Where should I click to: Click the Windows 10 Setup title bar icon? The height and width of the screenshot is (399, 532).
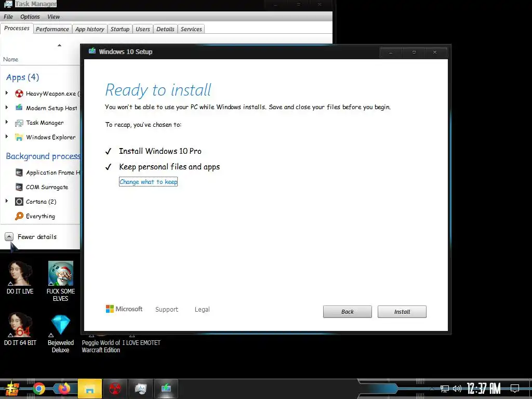[x=92, y=51]
